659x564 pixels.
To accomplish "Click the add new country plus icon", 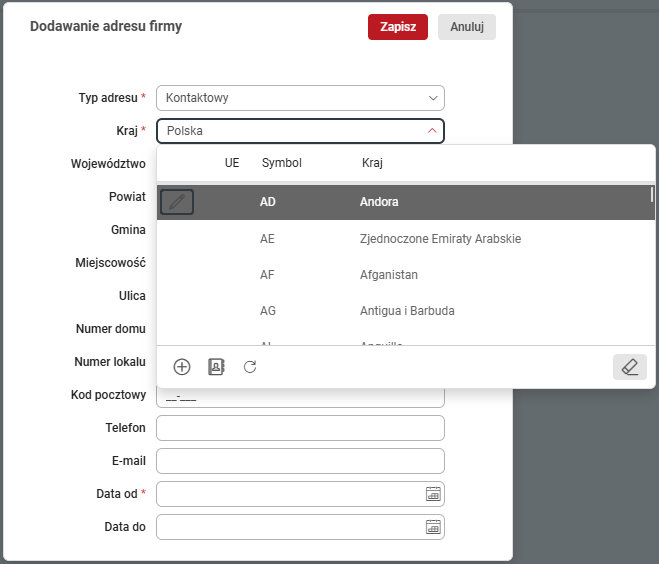I will [x=182, y=367].
